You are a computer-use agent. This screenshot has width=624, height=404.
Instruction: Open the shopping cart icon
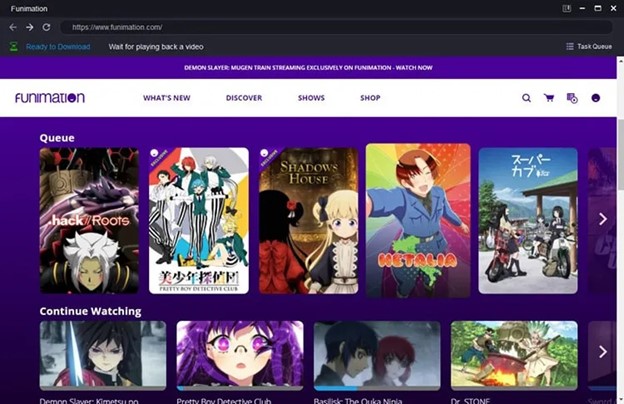[x=549, y=98]
